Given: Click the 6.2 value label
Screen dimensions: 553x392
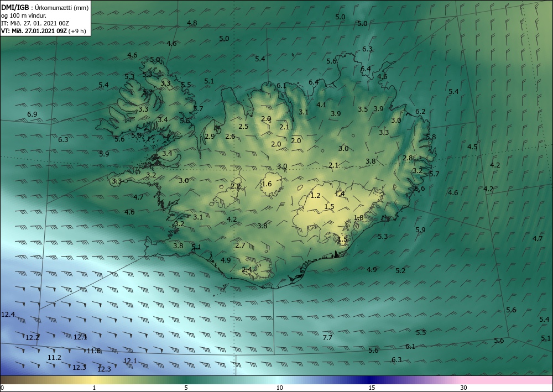Looking at the screenshot, I should click(420, 111).
